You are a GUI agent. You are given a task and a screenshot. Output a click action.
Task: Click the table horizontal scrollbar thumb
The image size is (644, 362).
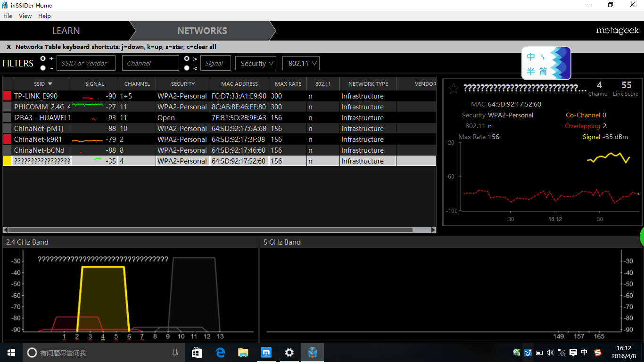click(210, 230)
